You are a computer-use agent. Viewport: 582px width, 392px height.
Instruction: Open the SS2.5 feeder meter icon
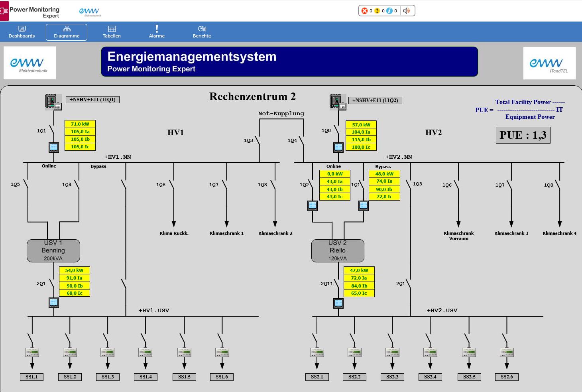coord(469,352)
